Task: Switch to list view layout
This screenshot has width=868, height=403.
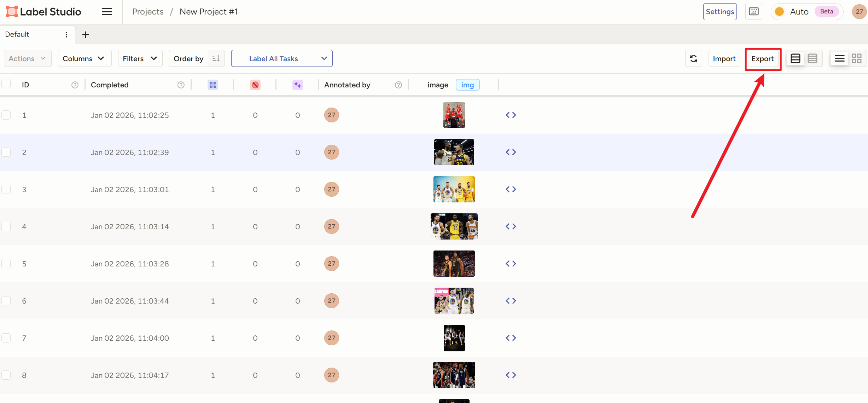Action: [x=839, y=58]
